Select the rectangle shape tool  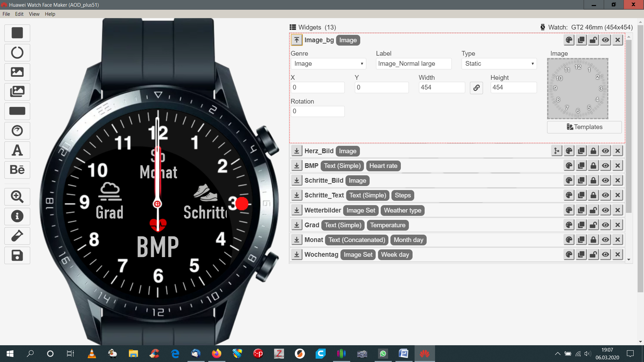tap(17, 33)
